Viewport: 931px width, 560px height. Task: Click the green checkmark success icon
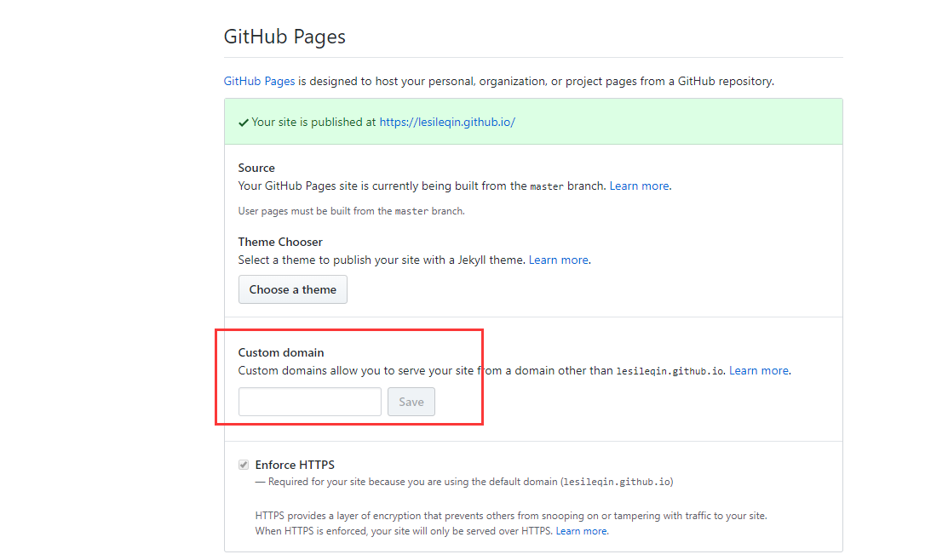[244, 122]
